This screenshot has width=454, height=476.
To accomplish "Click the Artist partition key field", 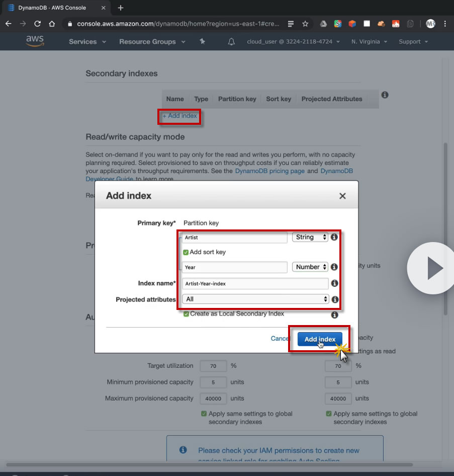I will (x=234, y=237).
